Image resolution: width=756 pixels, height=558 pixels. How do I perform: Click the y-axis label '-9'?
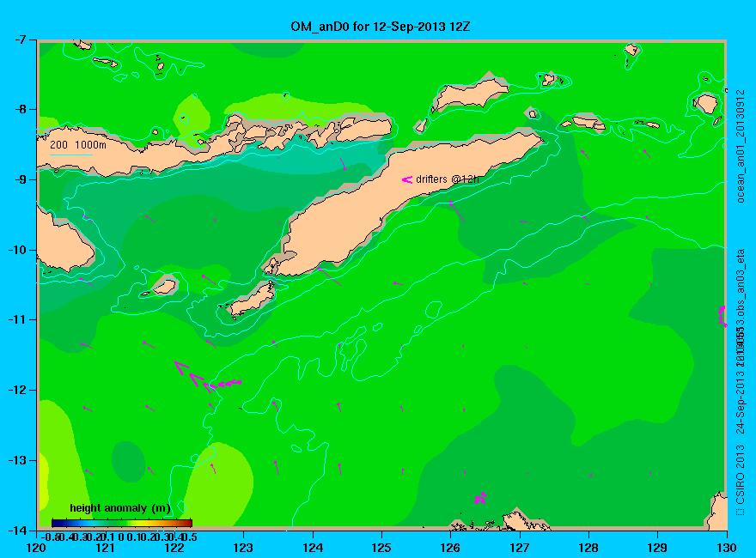[20, 179]
